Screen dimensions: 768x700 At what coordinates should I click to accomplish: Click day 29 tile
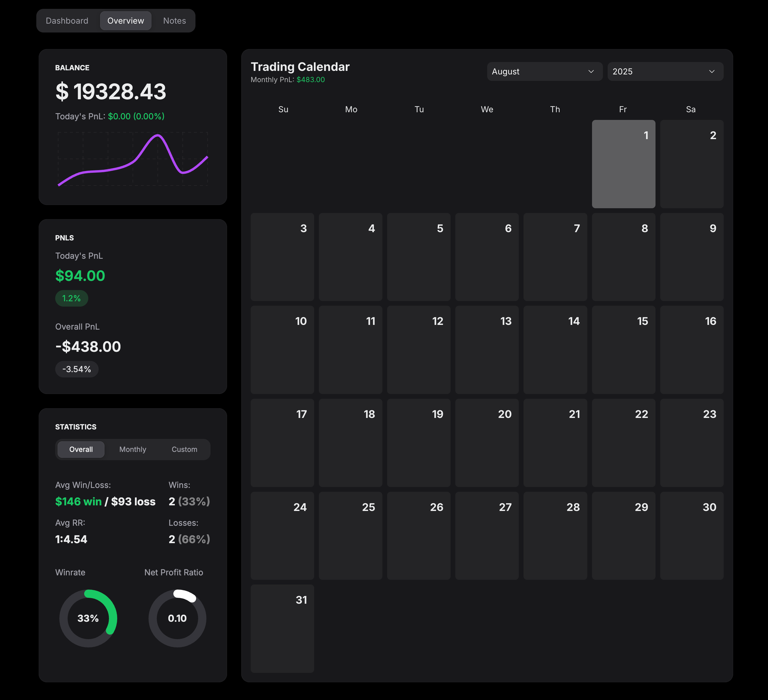click(623, 536)
